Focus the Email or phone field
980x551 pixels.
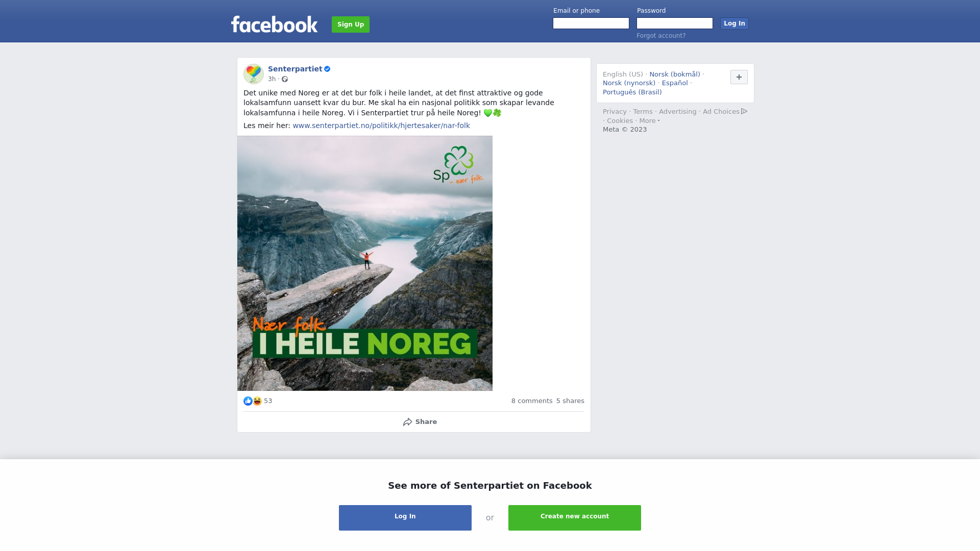click(x=591, y=23)
